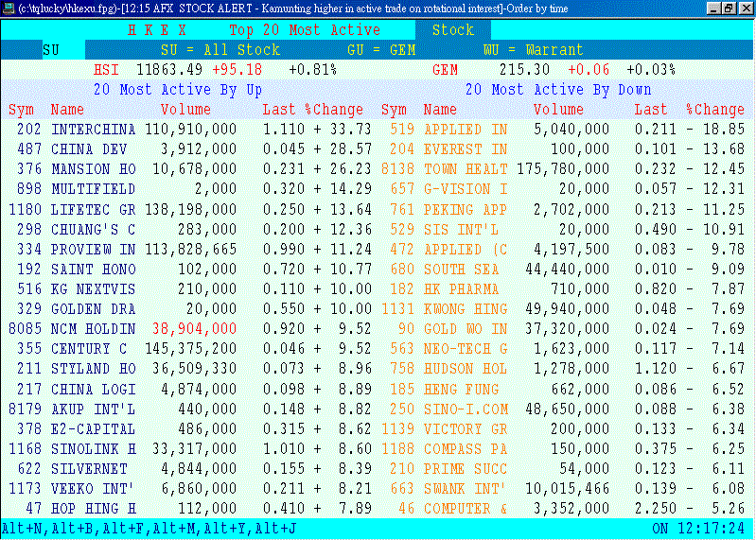This screenshot has width=756, height=540.
Task: Click the application icon in the title bar
Action: point(9,9)
